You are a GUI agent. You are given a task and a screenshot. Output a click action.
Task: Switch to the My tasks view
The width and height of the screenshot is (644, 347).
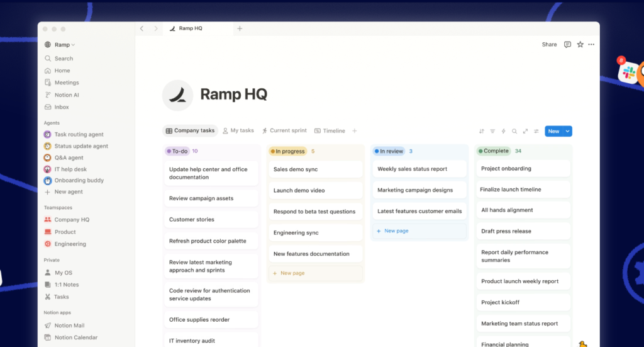(238, 131)
